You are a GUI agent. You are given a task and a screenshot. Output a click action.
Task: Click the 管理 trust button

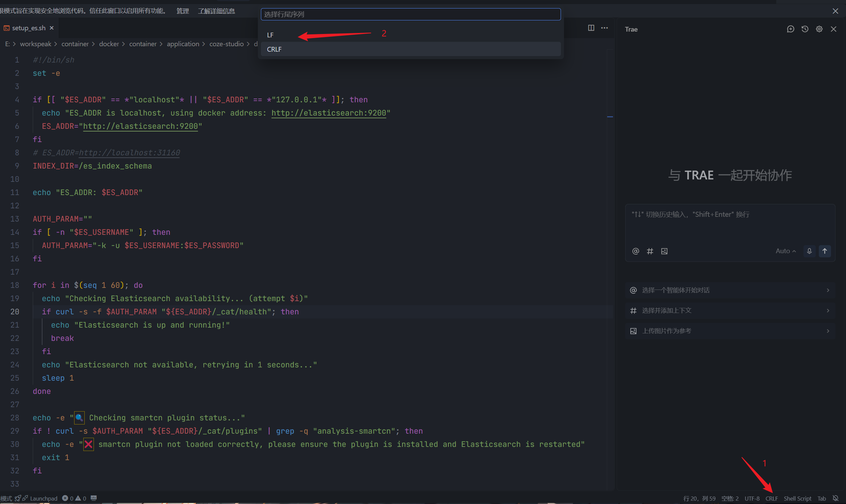(183, 11)
